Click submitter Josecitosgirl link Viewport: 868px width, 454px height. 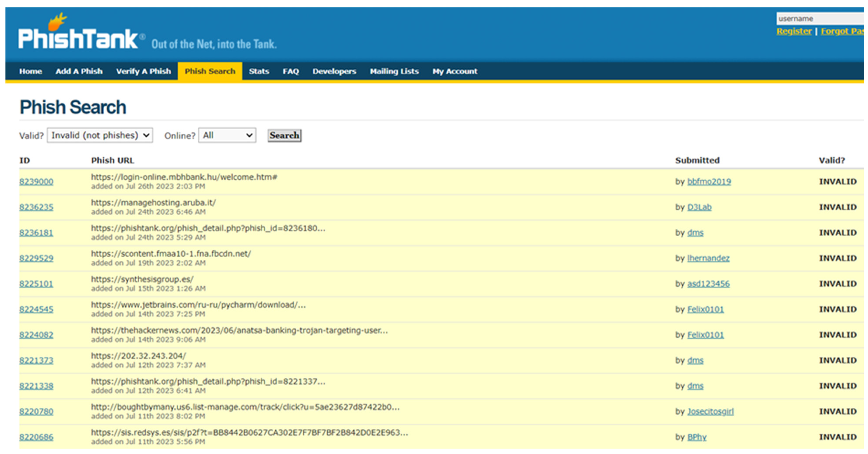710,412
